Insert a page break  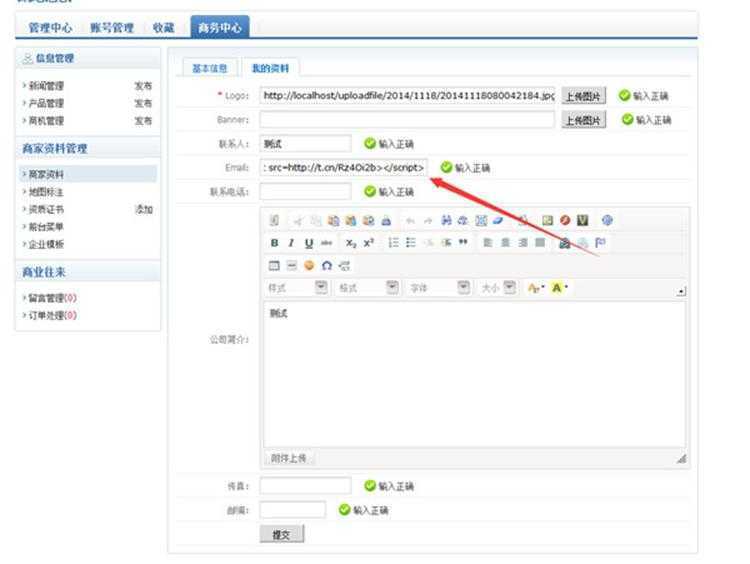click(x=344, y=265)
